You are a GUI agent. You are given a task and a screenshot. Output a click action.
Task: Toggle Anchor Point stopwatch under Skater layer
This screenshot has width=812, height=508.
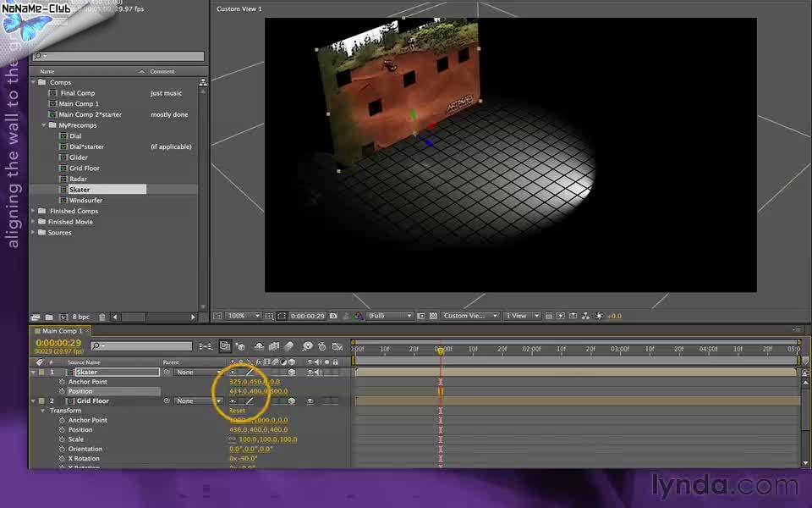(62, 382)
